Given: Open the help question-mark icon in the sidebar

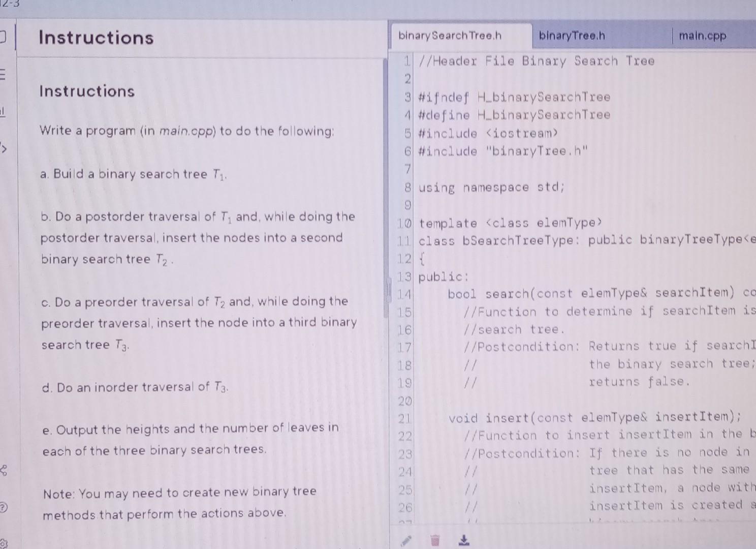Looking at the screenshot, I should (x=4, y=507).
